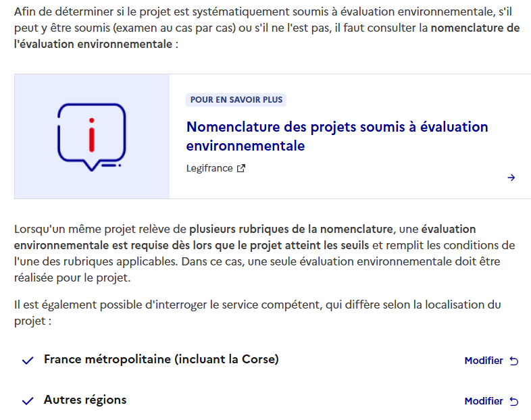Screen dimensions: 531x420
Task: Click the paragraph starting 'Il est également possible'
Action: pos(257,313)
